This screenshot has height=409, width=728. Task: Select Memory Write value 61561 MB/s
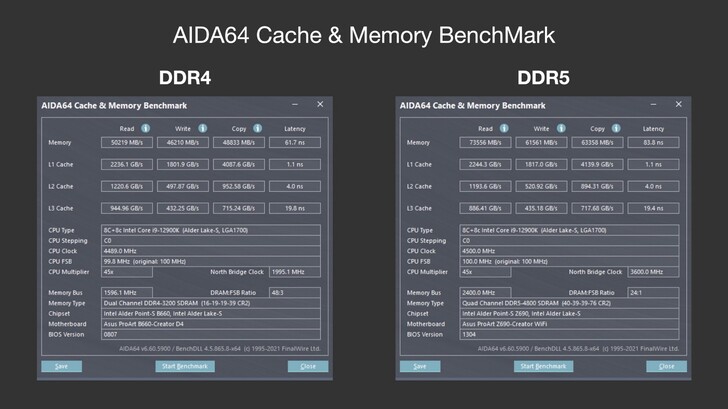(x=541, y=143)
